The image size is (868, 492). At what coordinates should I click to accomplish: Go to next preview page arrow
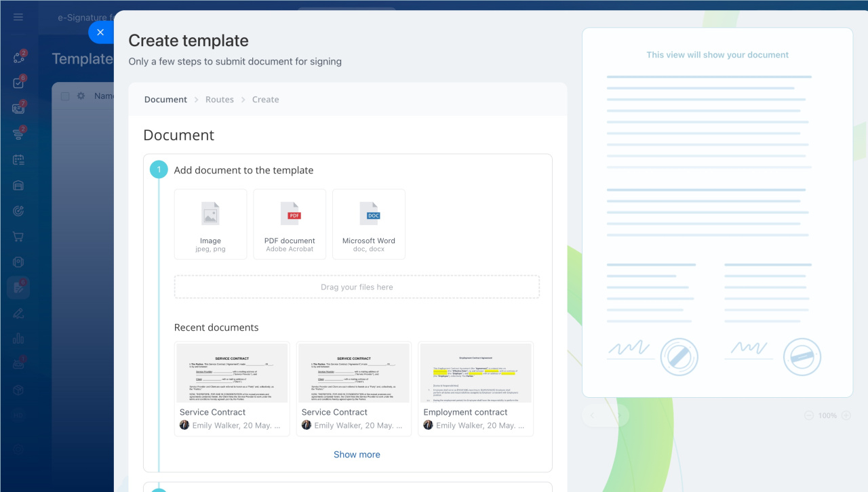tap(618, 415)
